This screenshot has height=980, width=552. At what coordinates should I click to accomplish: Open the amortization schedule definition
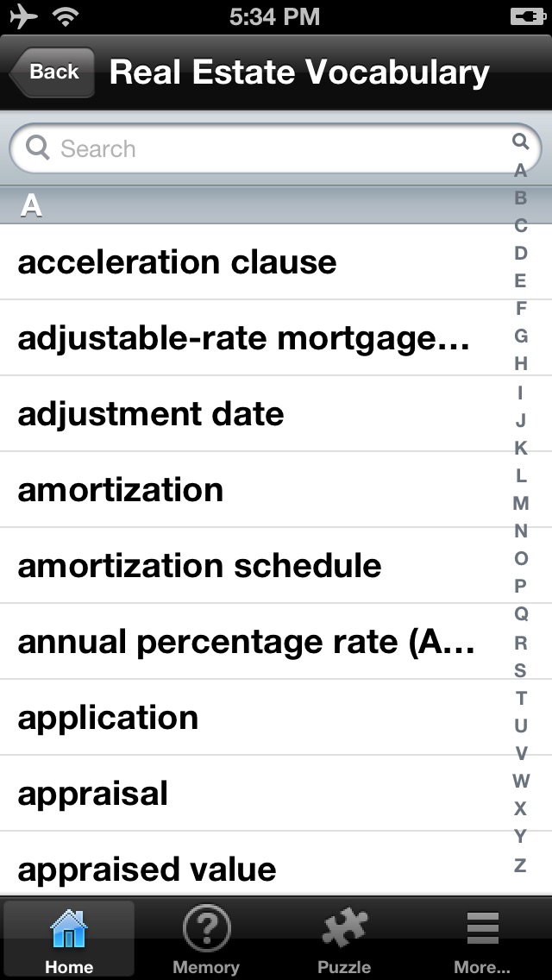click(x=276, y=566)
